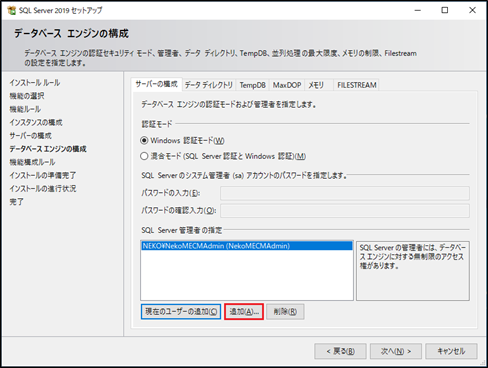The width and height of the screenshot is (488, 368).
Task: Click インストール ルール step in sidebar
Action: click(35, 83)
